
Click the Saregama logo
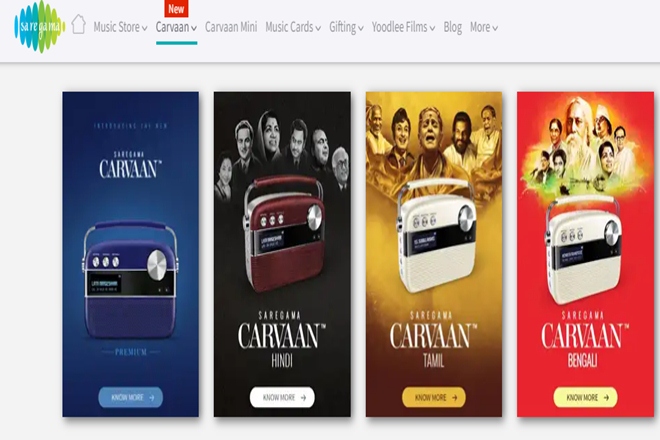click(x=40, y=27)
